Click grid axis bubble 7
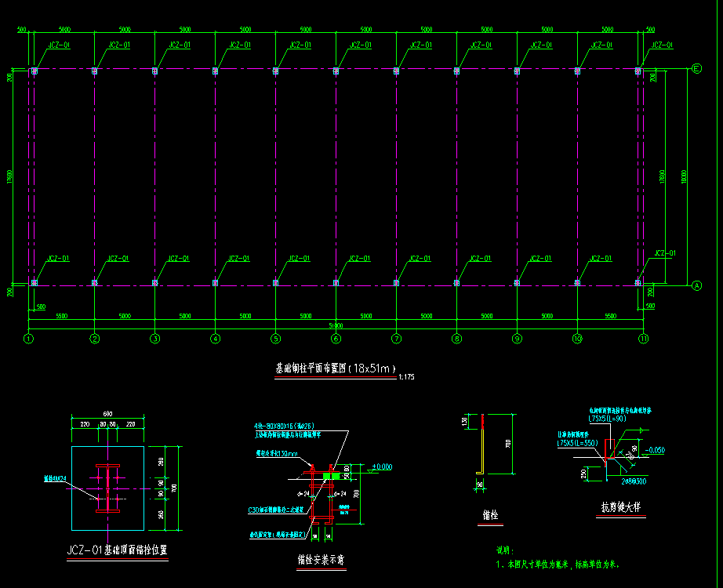The height and width of the screenshot is (588, 723). tap(397, 339)
